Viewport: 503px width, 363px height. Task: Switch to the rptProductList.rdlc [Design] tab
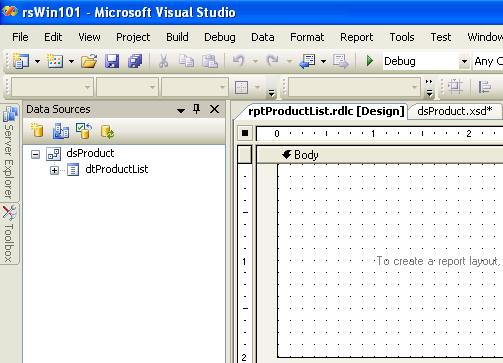pyautogui.click(x=326, y=111)
